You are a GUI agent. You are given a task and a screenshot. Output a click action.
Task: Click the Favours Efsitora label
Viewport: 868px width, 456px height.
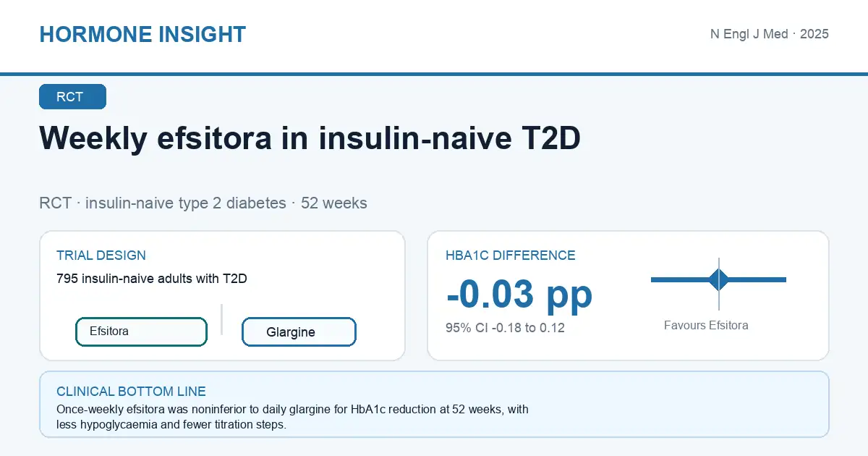coord(706,325)
